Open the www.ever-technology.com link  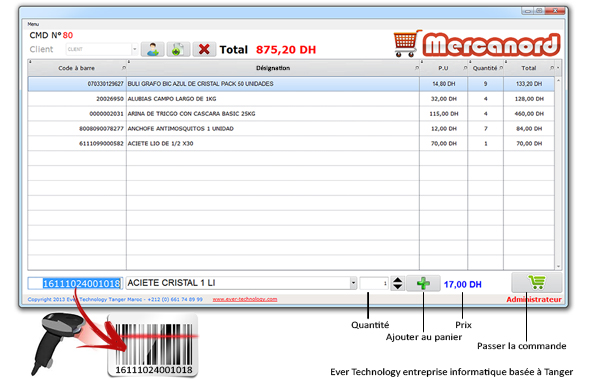pos(245,300)
